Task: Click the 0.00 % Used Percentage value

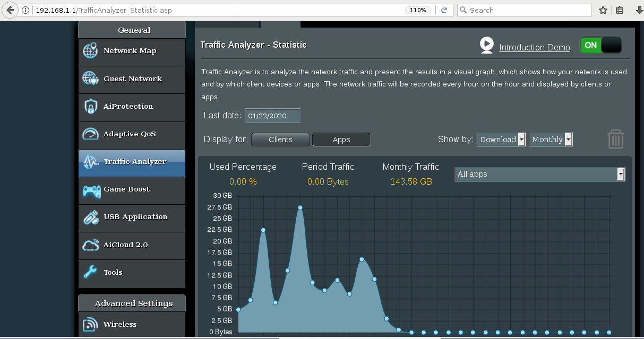Action: coord(243,181)
